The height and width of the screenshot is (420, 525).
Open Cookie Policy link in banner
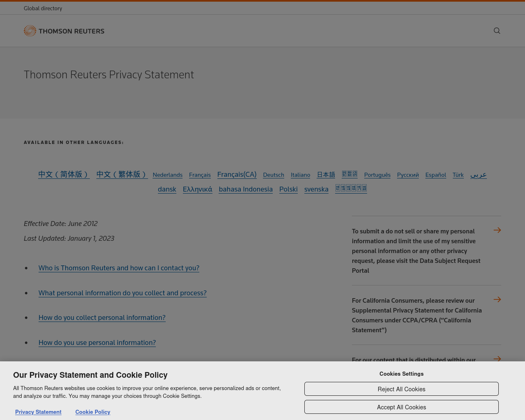click(x=93, y=412)
